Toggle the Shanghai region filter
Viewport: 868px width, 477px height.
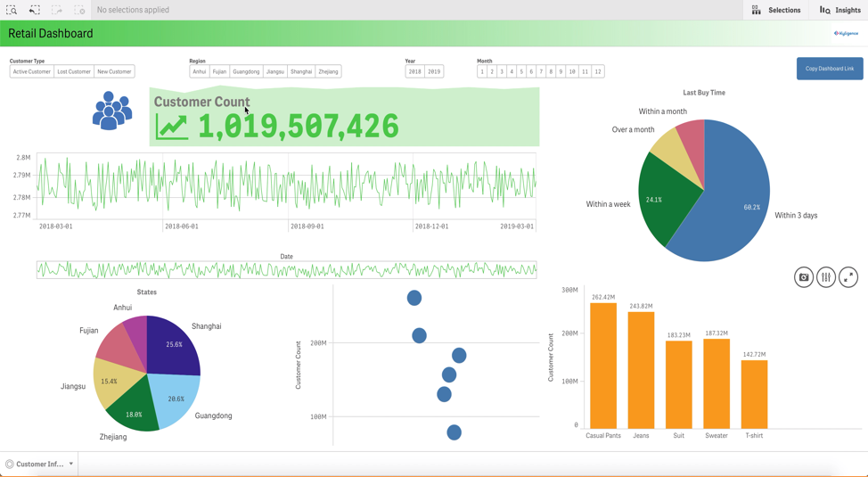(301, 71)
